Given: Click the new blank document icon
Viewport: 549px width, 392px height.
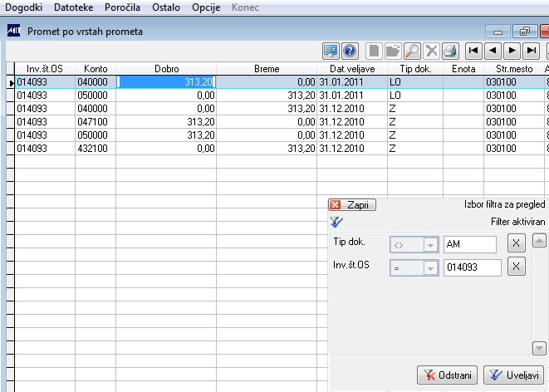Looking at the screenshot, I should click(374, 51).
